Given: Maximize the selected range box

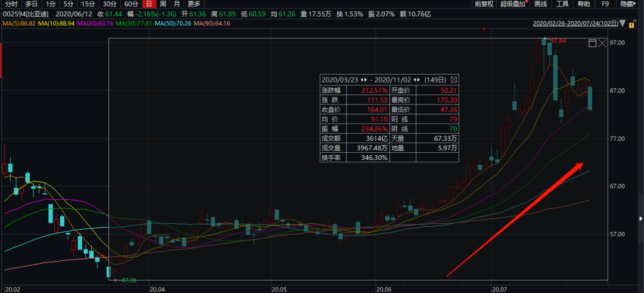Looking at the screenshot, I should click(x=592, y=43).
